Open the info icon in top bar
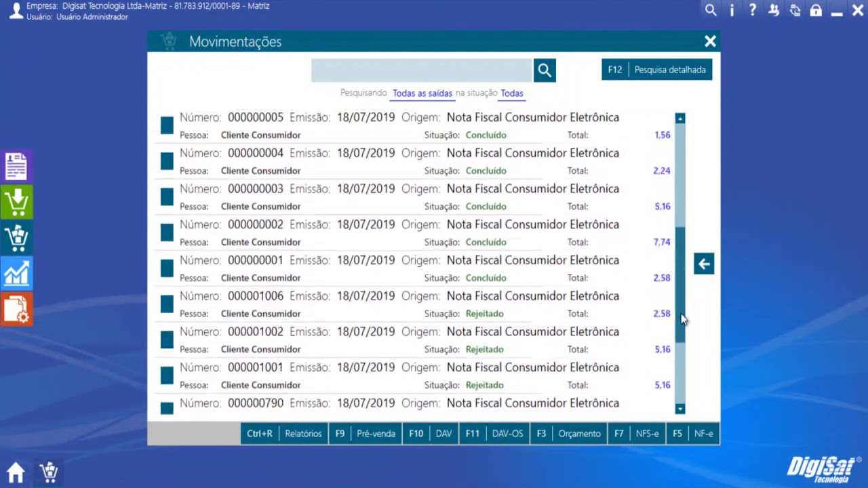 [x=732, y=10]
